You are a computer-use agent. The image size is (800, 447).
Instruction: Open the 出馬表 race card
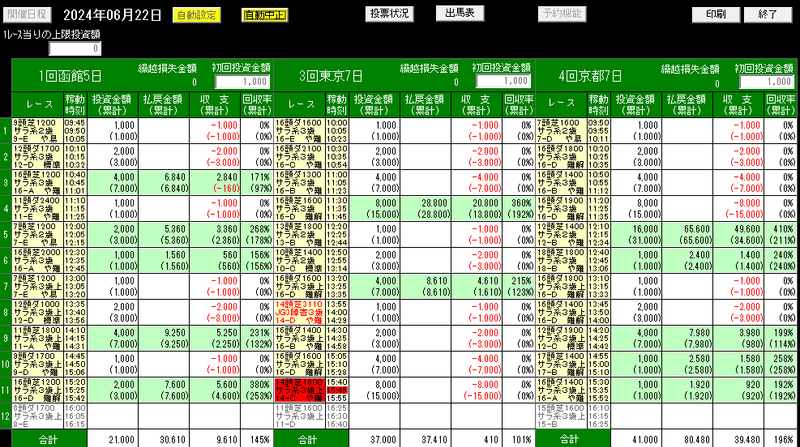tap(460, 13)
